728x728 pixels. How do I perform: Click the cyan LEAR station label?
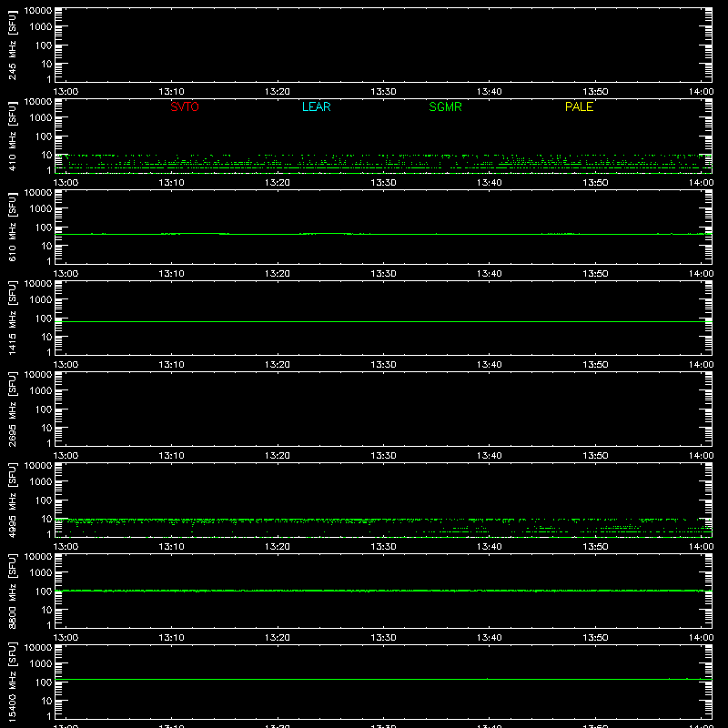tap(316, 106)
